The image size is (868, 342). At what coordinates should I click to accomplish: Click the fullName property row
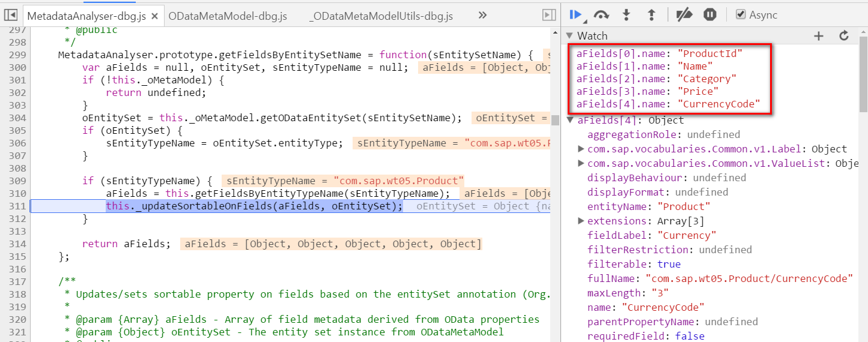click(721, 278)
